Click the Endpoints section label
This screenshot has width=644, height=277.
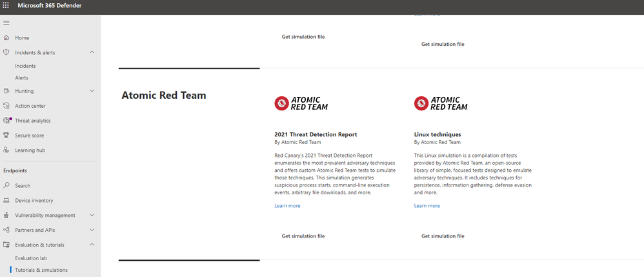click(15, 170)
